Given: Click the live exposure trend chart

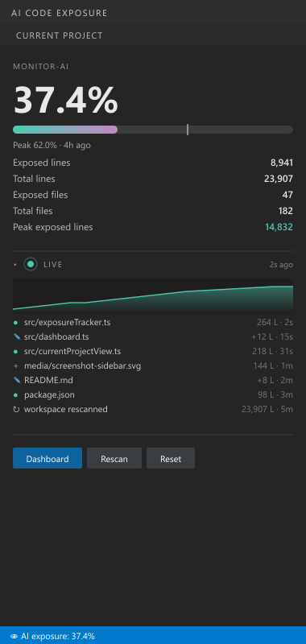Looking at the screenshot, I should click(153, 296).
